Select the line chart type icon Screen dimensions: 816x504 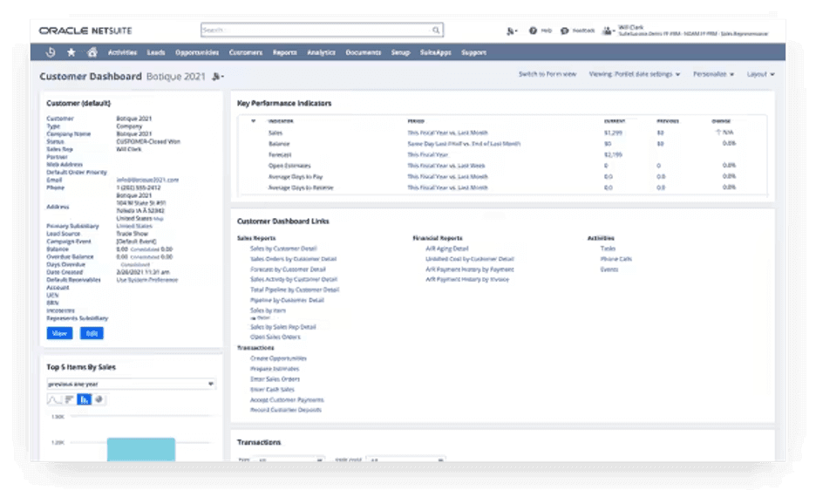click(x=54, y=400)
